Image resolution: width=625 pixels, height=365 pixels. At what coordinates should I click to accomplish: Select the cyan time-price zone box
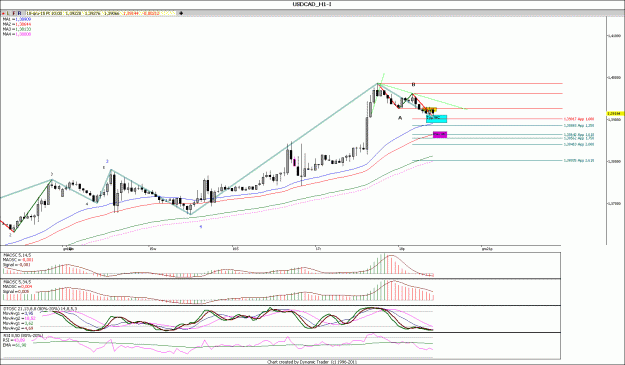(436, 119)
